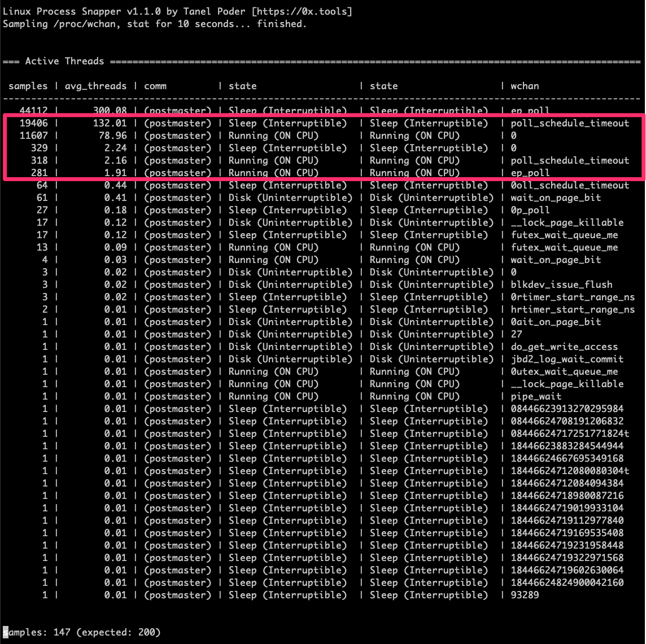Click the 'comm' column header
Viewport: 646px width, 644px height.
tap(155, 86)
